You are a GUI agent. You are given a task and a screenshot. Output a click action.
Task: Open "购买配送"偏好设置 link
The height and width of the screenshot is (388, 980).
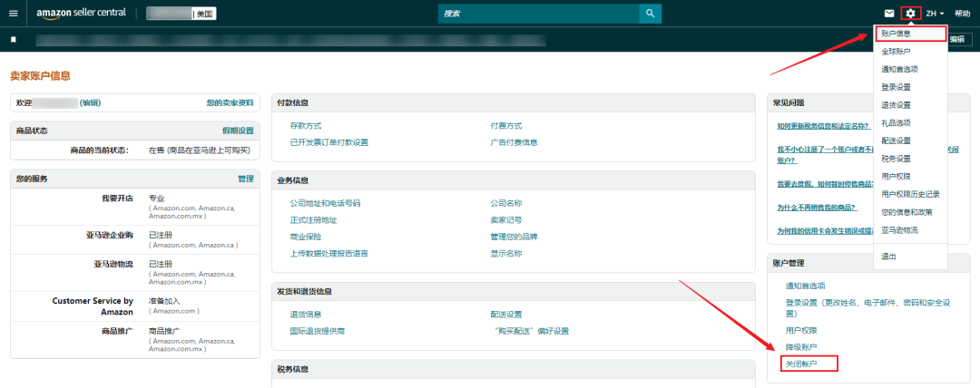(x=529, y=331)
